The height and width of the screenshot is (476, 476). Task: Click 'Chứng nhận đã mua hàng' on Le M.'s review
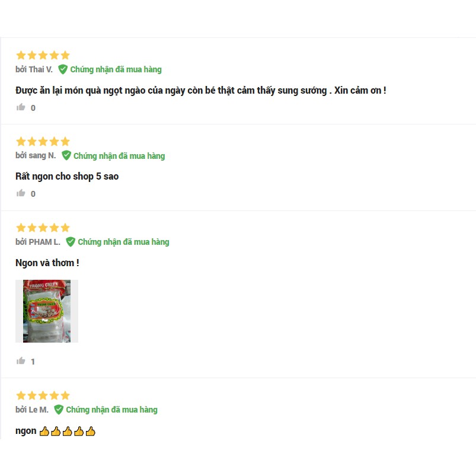coord(111,410)
